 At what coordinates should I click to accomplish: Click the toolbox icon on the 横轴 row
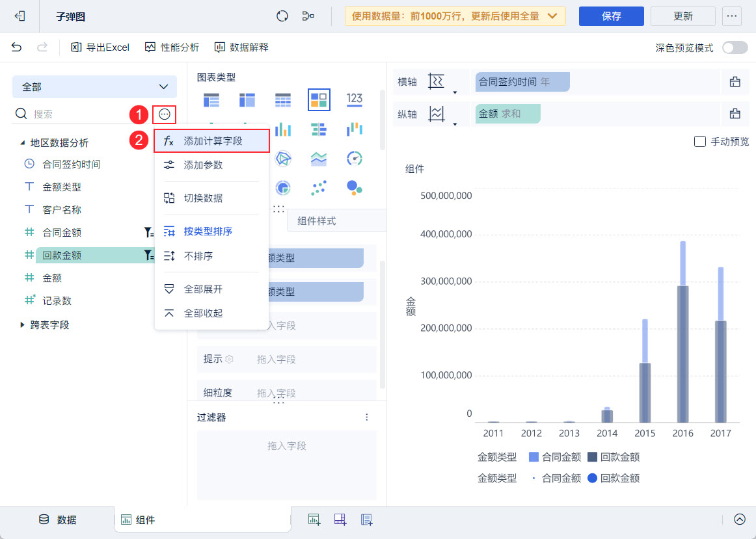735,82
